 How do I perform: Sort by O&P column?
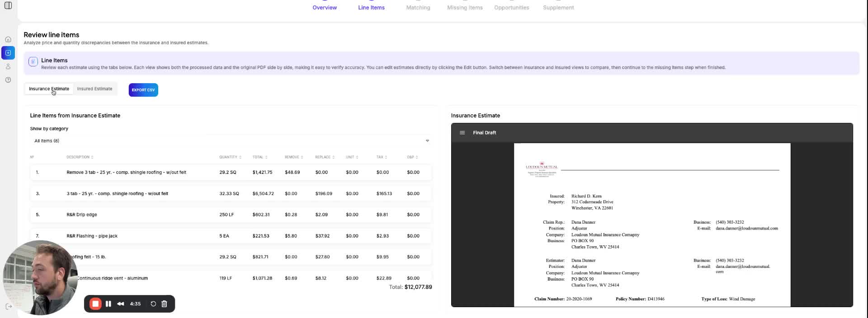(x=412, y=157)
